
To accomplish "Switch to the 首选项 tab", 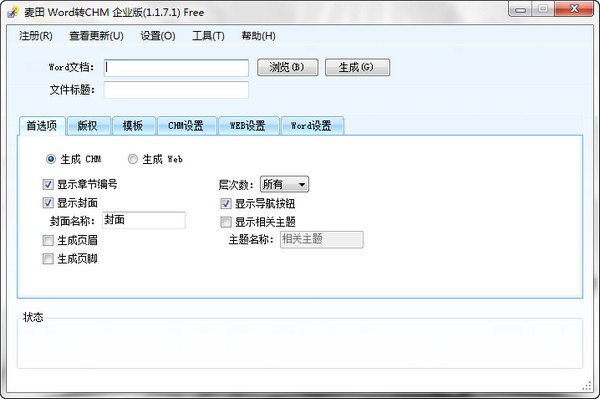I will 42,125.
